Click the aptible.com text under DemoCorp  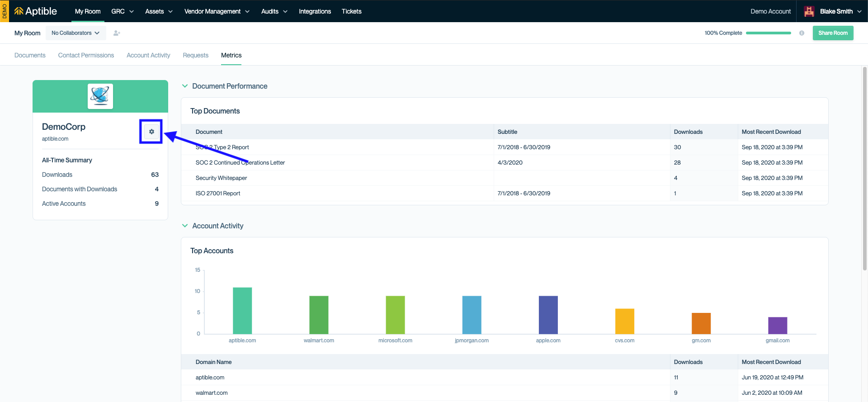point(55,139)
